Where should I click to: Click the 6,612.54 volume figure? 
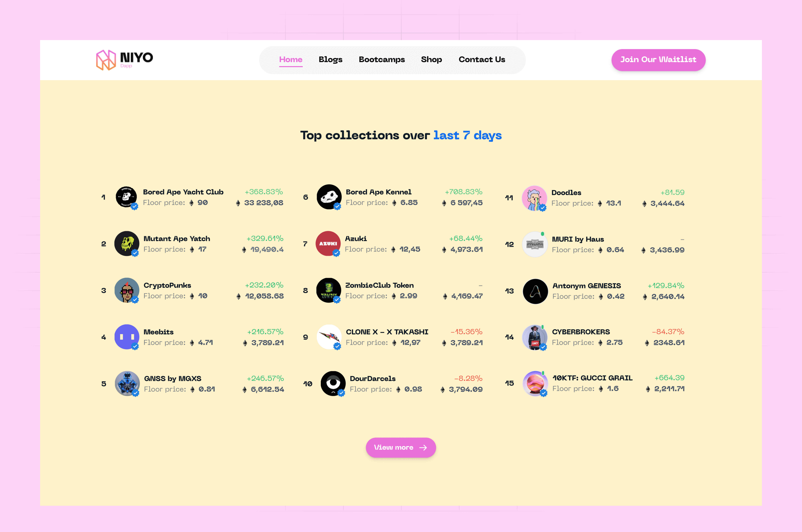coord(267,389)
